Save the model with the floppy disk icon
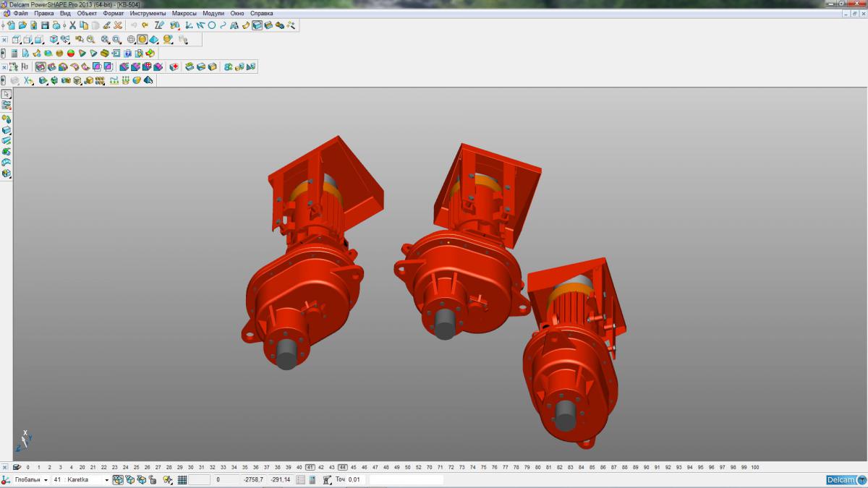This screenshot has width=868, height=488. 45,25
